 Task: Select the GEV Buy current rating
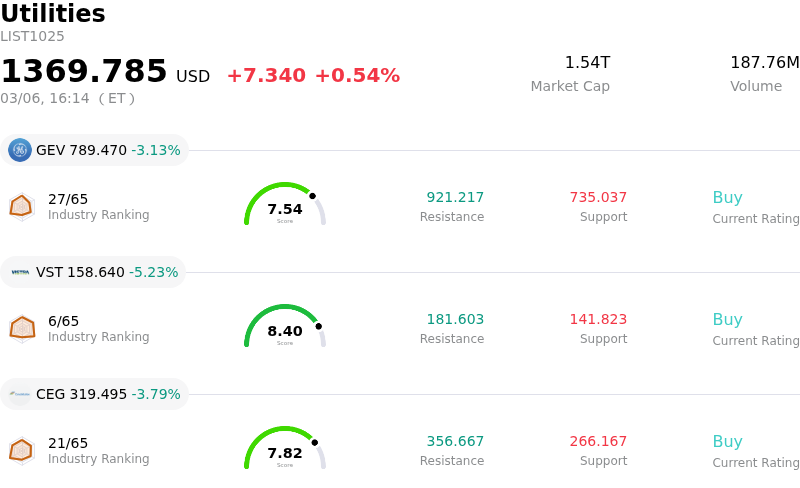[727, 198]
